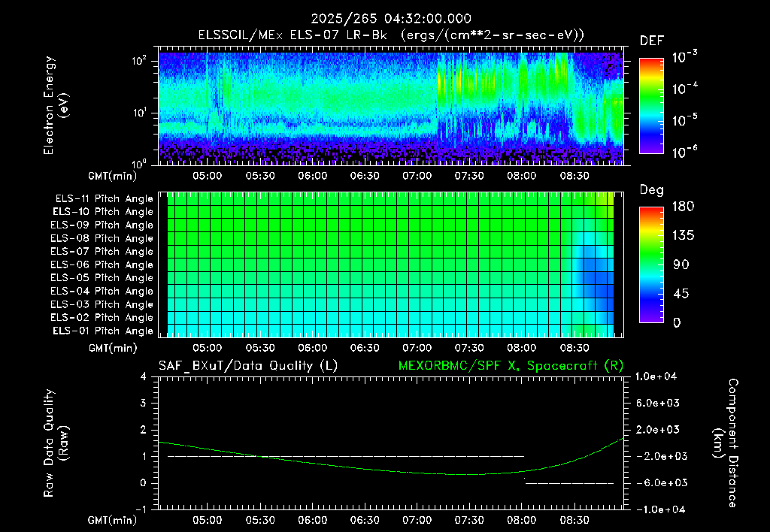Select the ELS-01 Pitch Angle row label
Screen dimensions: 770x532
(103, 331)
